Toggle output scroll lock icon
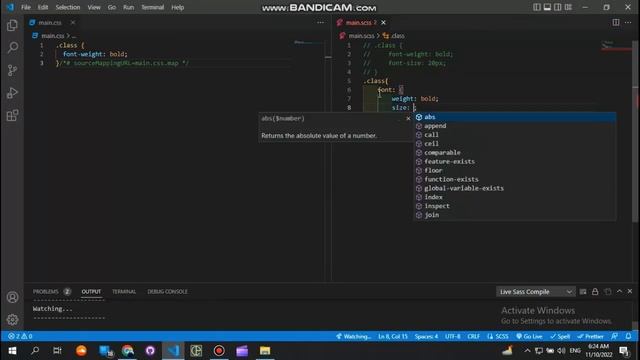 (595, 291)
